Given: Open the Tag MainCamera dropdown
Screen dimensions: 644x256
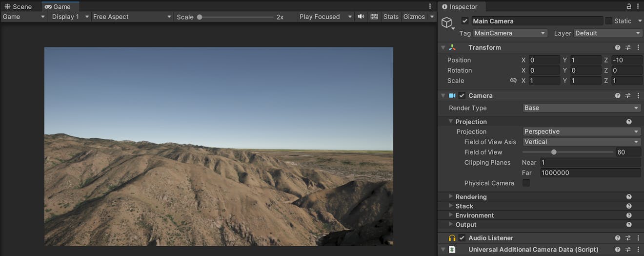Looking at the screenshot, I should (509, 33).
